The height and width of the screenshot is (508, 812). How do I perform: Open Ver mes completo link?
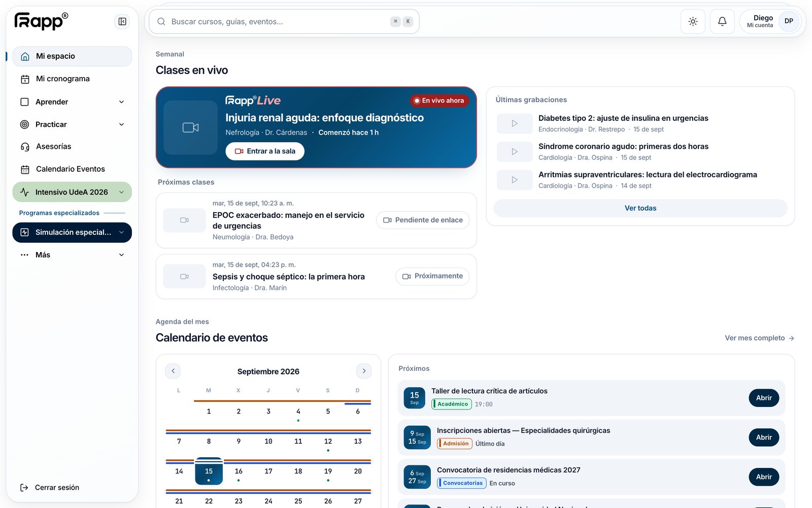760,338
